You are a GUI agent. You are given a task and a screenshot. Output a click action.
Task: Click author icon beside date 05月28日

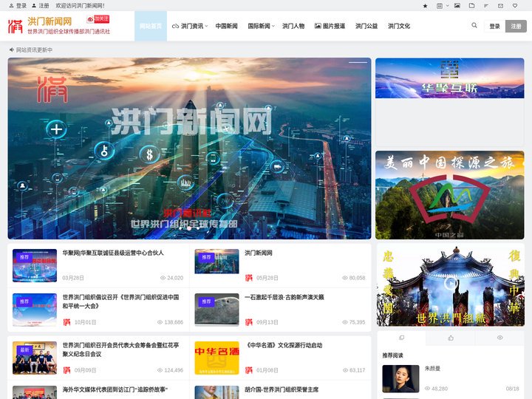(x=249, y=278)
